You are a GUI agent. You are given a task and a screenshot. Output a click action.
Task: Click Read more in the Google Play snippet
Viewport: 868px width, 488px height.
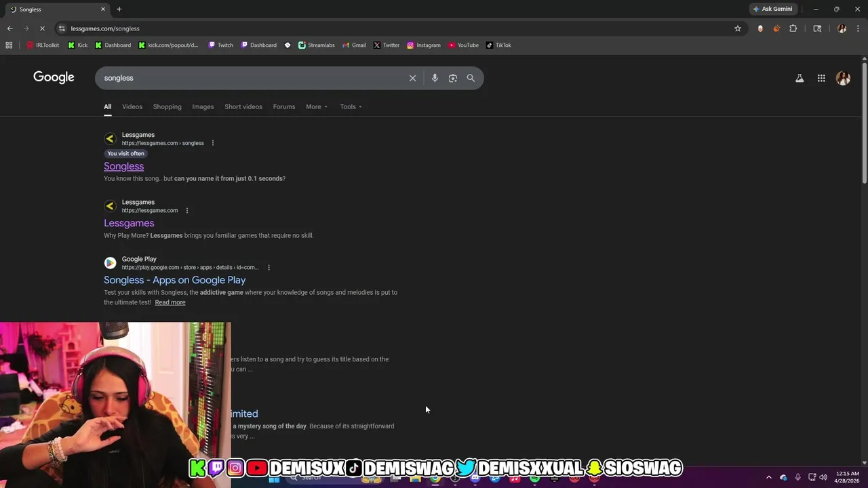click(x=170, y=302)
